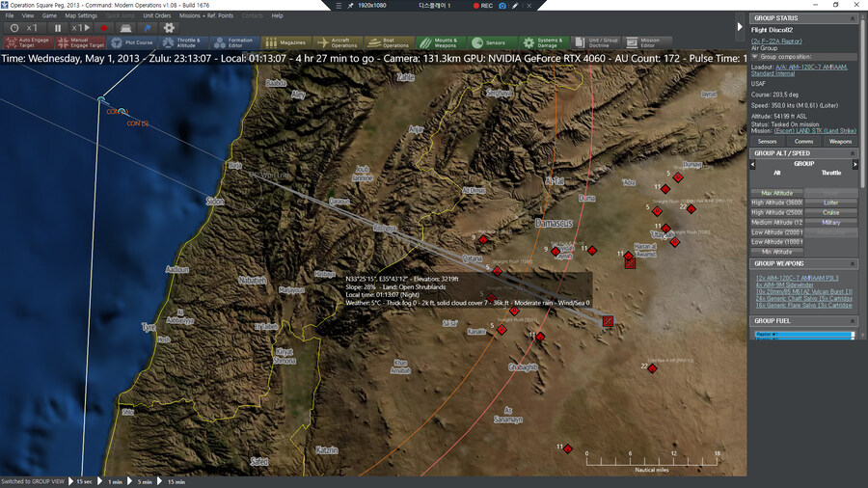The width and height of the screenshot is (868, 488).
Task: Open the gear settings toolbar icon
Action: coord(169,28)
